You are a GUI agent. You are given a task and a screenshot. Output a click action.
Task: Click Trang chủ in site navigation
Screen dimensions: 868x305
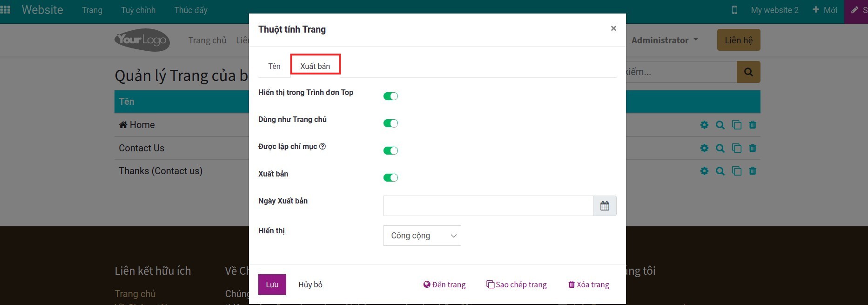207,40
